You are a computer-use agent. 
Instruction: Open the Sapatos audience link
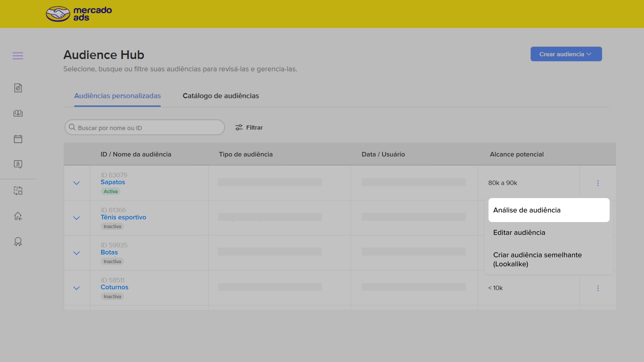(113, 182)
